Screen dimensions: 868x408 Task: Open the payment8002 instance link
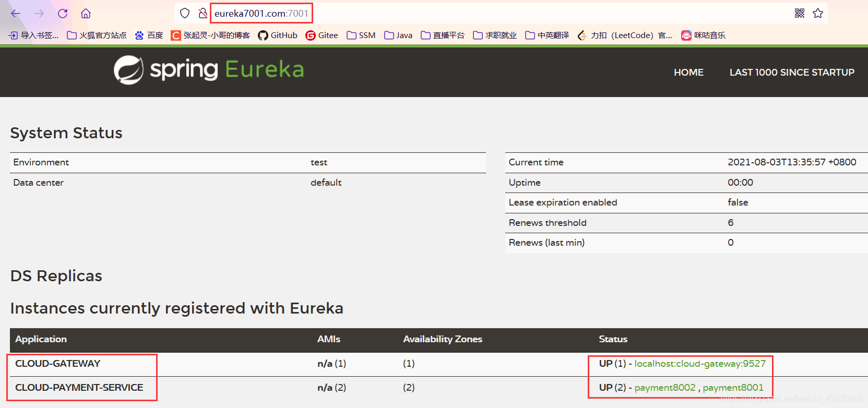click(x=665, y=388)
